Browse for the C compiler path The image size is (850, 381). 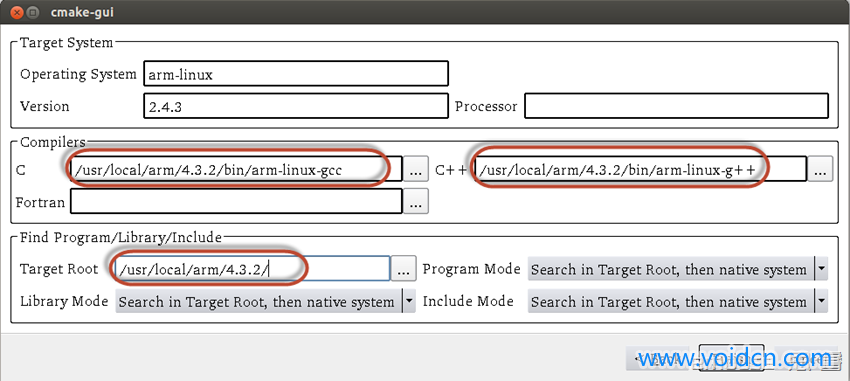[x=416, y=170]
